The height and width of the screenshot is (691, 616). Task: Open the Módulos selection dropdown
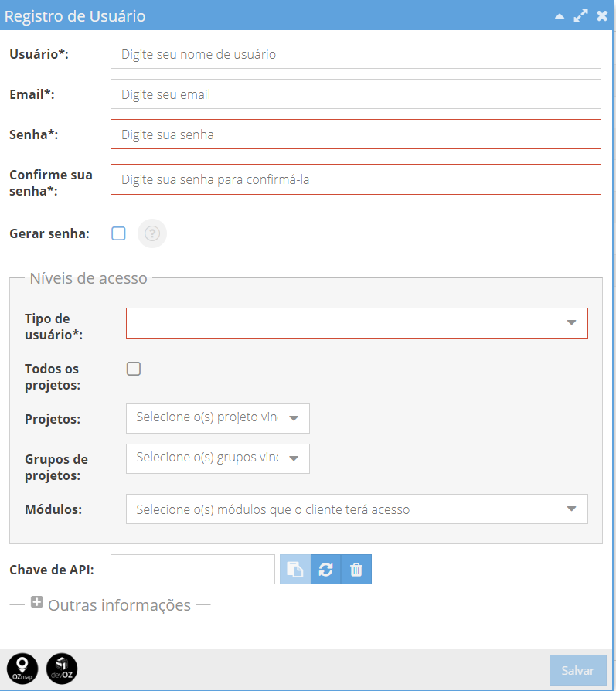[x=357, y=509]
